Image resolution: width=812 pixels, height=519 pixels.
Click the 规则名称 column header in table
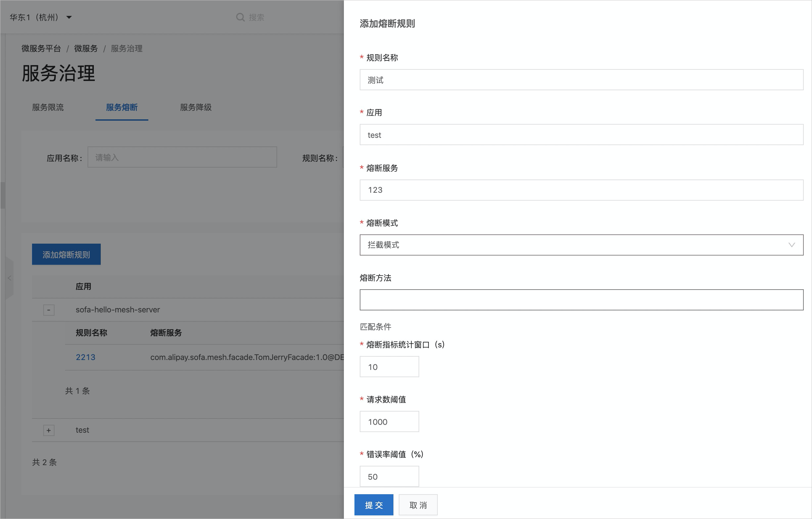(x=92, y=333)
